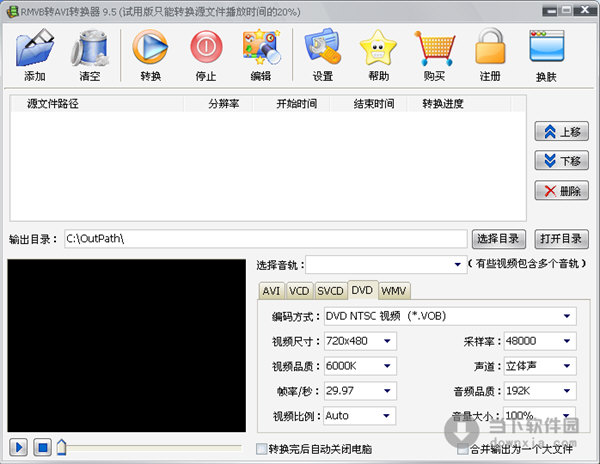Image resolution: width=600 pixels, height=464 pixels.
Task: Open the 帧率/秒 29.97 dropdown
Action: [360, 391]
